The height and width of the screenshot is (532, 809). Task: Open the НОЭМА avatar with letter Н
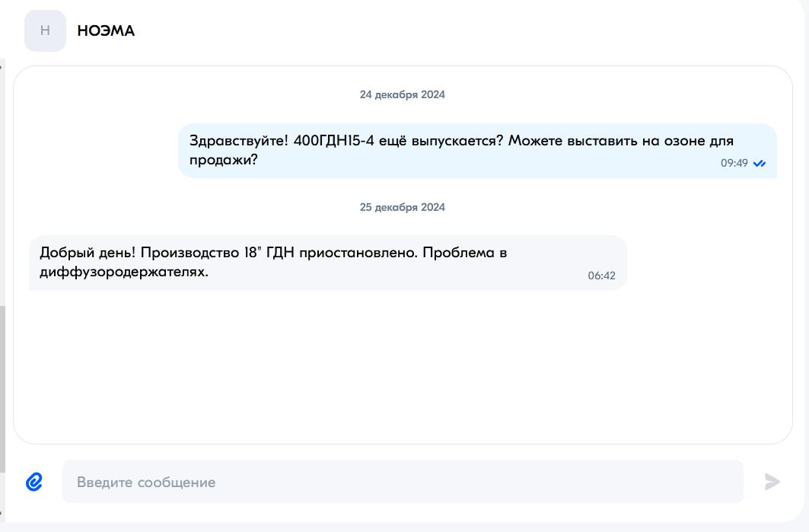46,30
